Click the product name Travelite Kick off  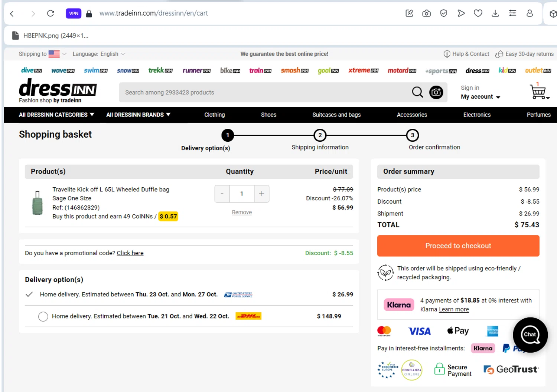coord(111,190)
